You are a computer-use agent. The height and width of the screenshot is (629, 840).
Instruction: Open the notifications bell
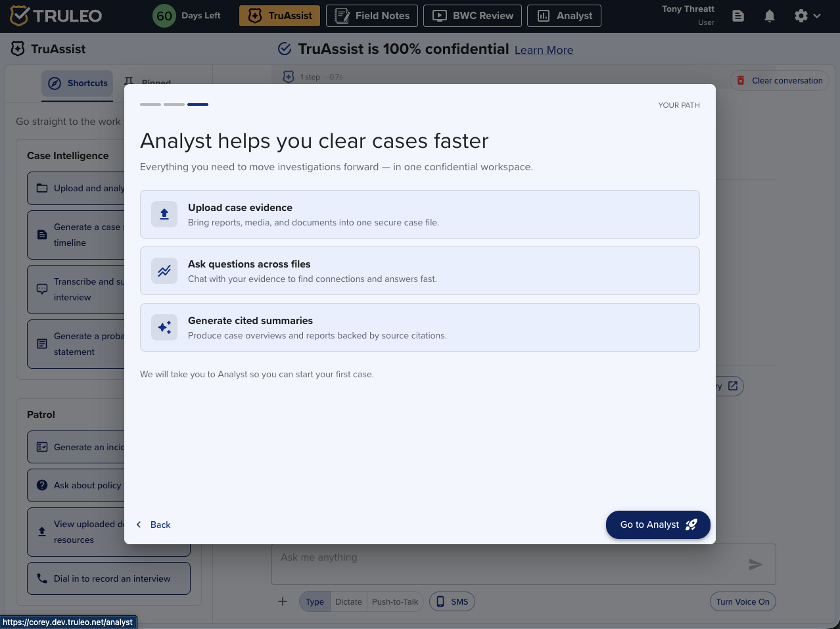(770, 16)
